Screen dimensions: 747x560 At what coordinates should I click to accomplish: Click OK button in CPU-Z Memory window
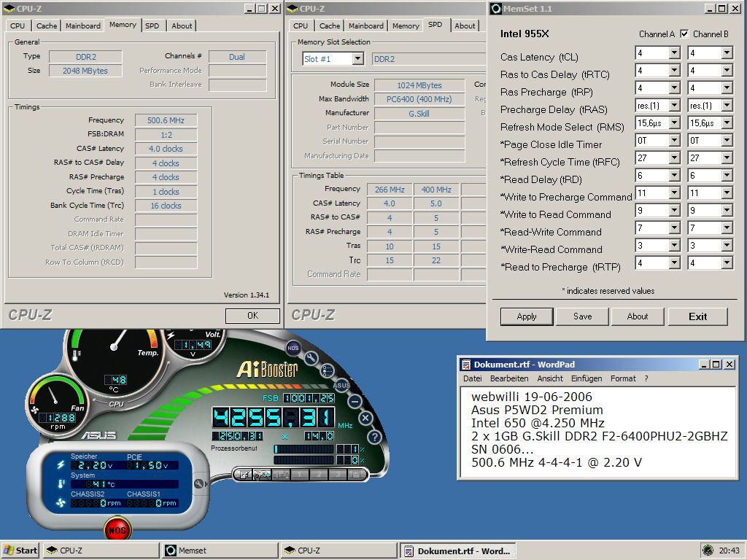[252, 316]
